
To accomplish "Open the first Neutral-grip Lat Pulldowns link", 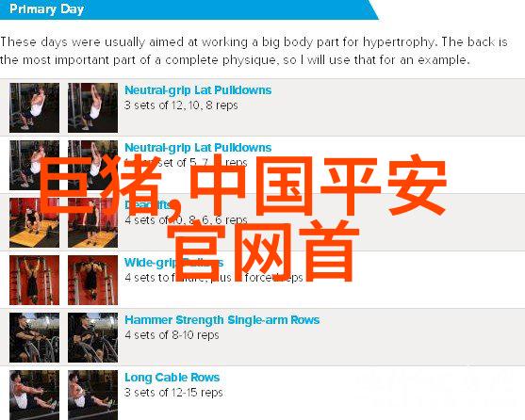I will (198, 90).
